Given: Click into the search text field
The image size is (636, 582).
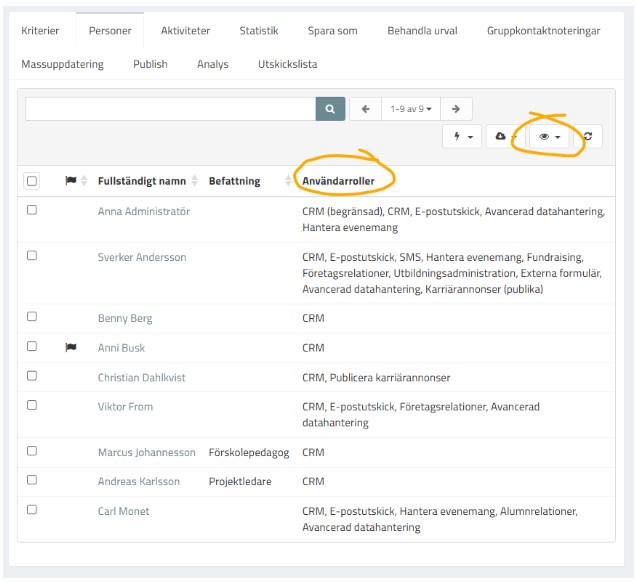Looking at the screenshot, I should tap(170, 109).
